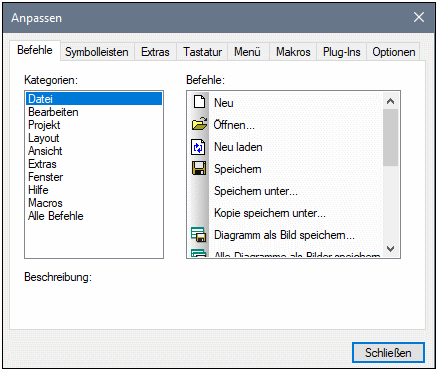Select the Diagramm als Bild speichern... text
The height and width of the screenshot is (371, 438).
284,235
